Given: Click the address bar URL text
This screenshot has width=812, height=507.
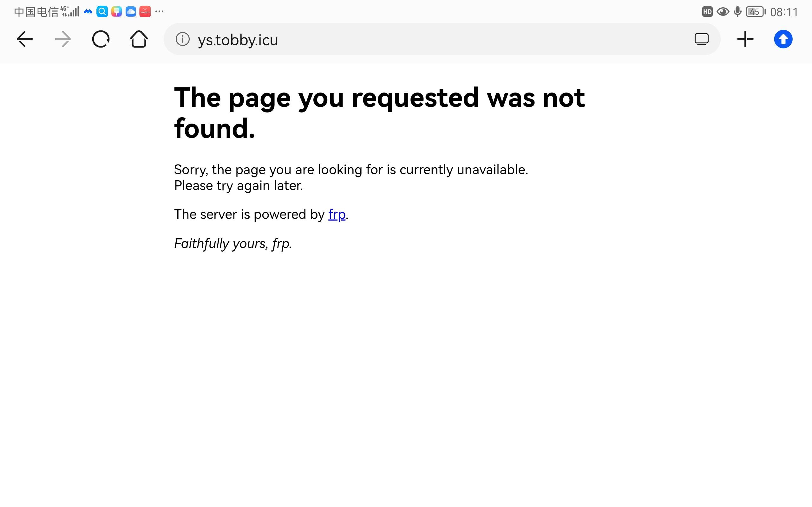Looking at the screenshot, I should click(x=238, y=40).
